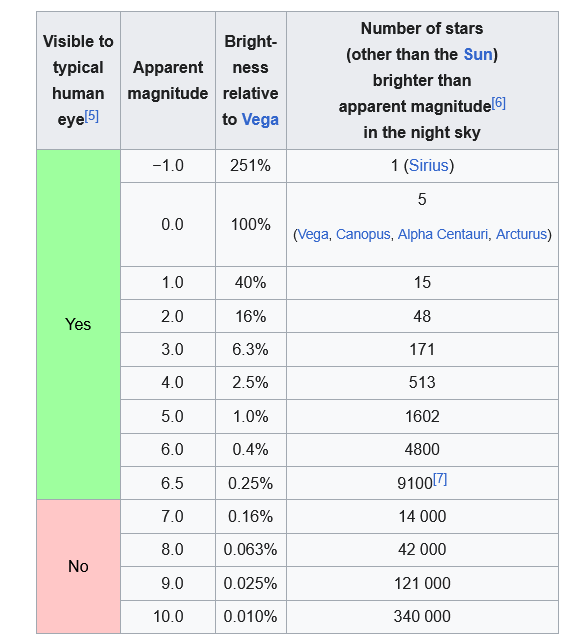Viewport: 584px width, 643px height.
Task: Open the Sirius star link
Action: click(428, 165)
